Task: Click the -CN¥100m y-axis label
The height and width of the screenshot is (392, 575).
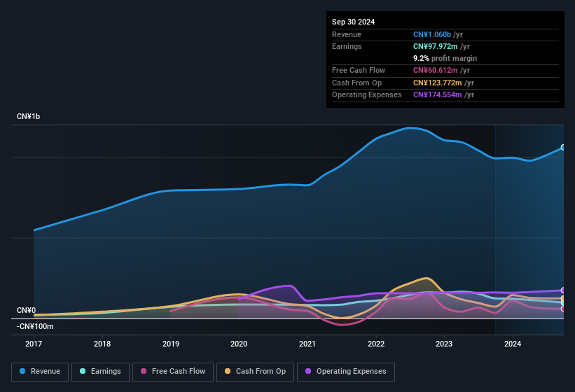Action: (35, 326)
